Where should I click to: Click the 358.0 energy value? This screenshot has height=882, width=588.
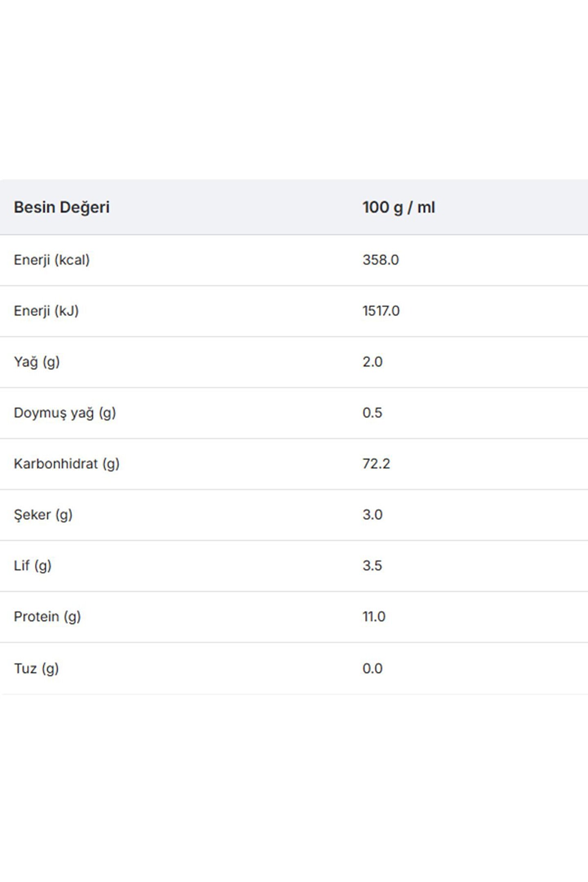381,260
